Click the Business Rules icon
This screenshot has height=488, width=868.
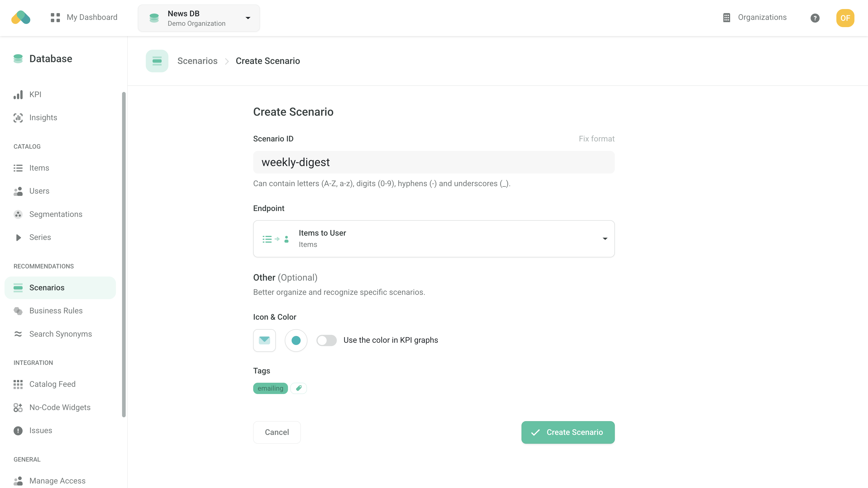pos(18,310)
